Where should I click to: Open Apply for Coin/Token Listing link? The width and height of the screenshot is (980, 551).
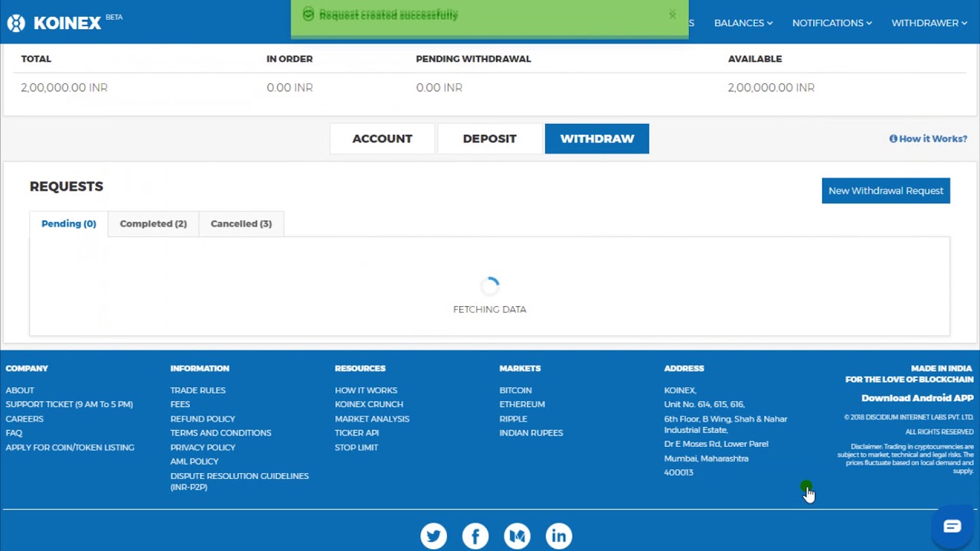tap(70, 447)
